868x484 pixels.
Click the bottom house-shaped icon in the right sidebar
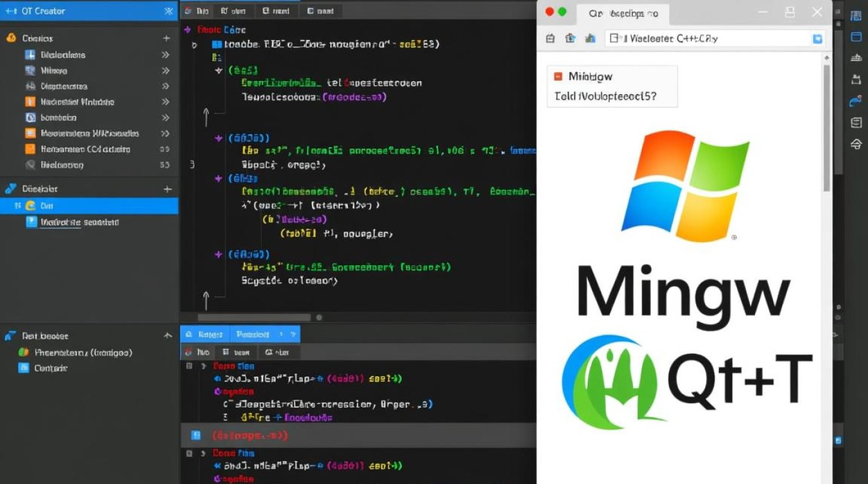pos(856,143)
